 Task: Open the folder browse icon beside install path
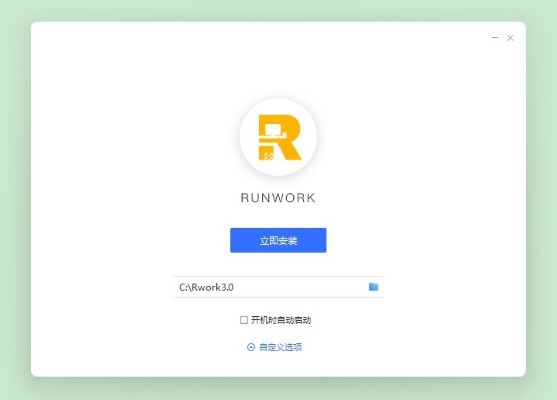373,287
